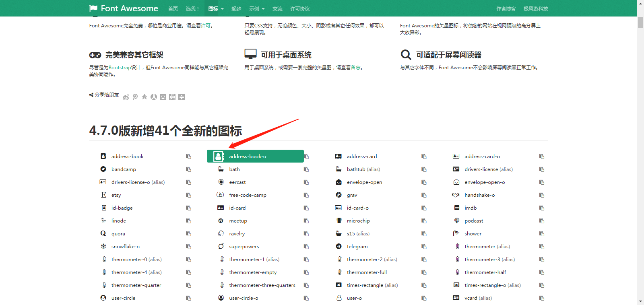Share to Weibo icon
644x305 pixels.
tap(126, 97)
